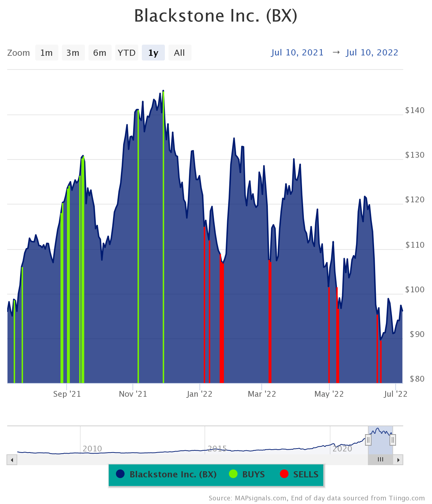The height and width of the screenshot is (504, 432).
Task: Click the $100 y-axis label
Action: click(415, 289)
